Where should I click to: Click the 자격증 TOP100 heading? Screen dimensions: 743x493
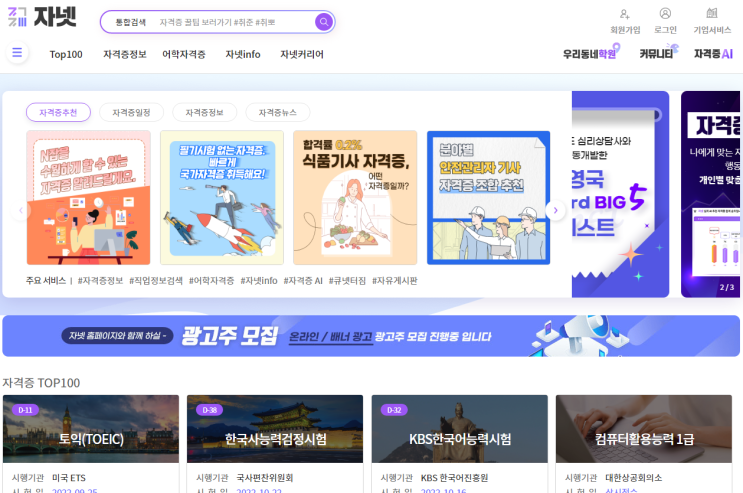tap(41, 383)
